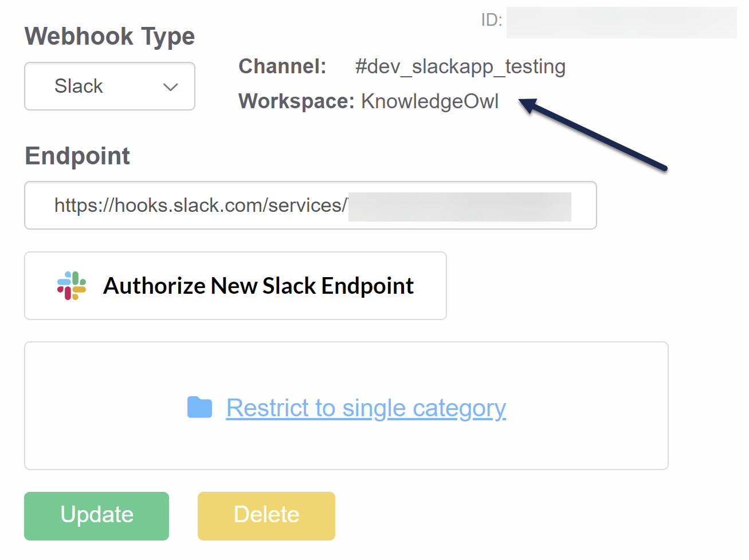
Task: Click the Channel: label
Action: tap(282, 66)
